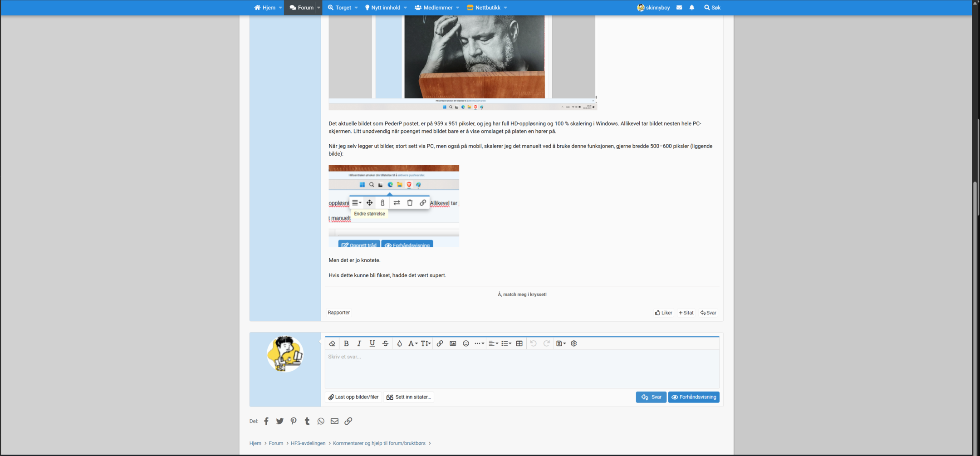Open the 'Endre størrelse' screenshot thumbnail in post

click(394, 206)
